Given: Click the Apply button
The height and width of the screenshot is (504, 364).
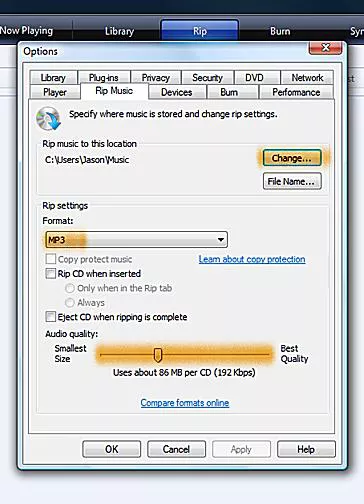Looking at the screenshot, I should click(x=241, y=449).
